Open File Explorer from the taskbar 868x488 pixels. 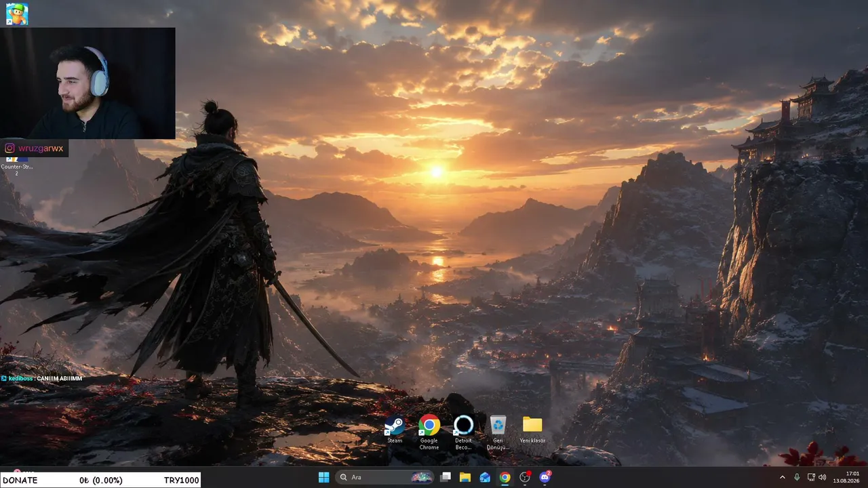(465, 477)
